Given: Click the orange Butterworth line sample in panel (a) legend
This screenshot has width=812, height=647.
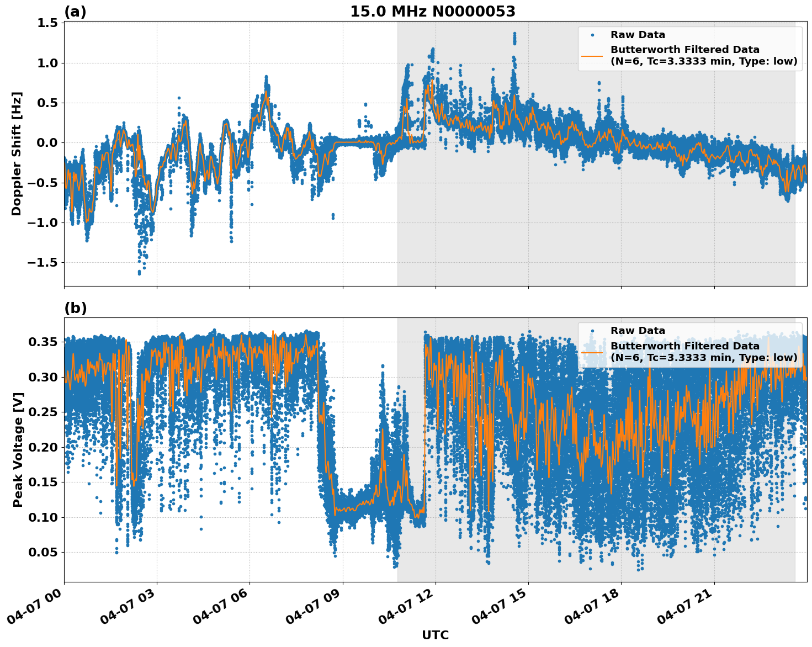Looking at the screenshot, I should pos(592,57).
